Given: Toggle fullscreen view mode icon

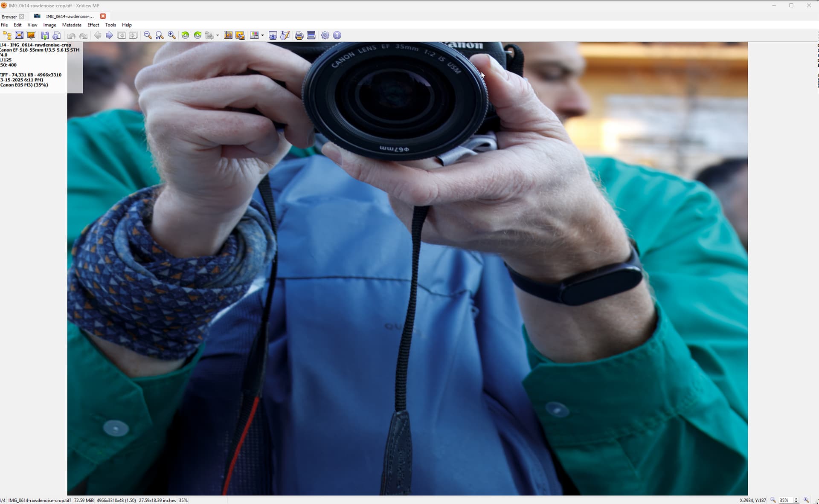Looking at the screenshot, I should pos(19,35).
